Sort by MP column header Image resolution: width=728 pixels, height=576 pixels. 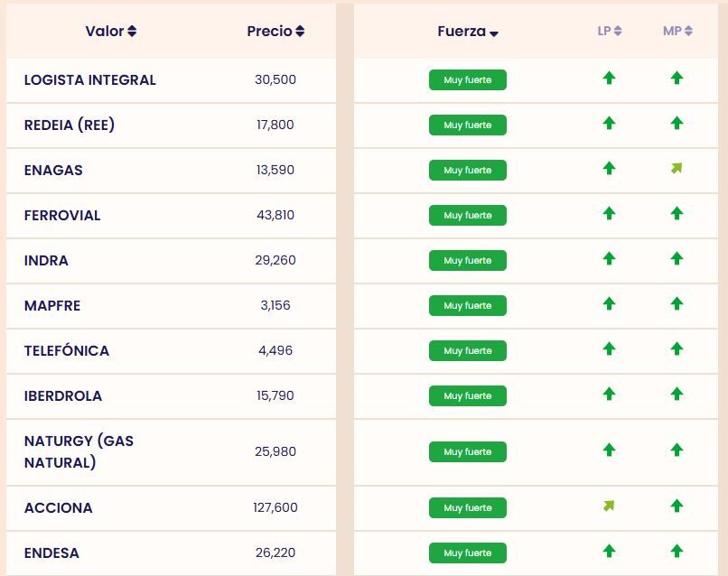pyautogui.click(x=677, y=32)
